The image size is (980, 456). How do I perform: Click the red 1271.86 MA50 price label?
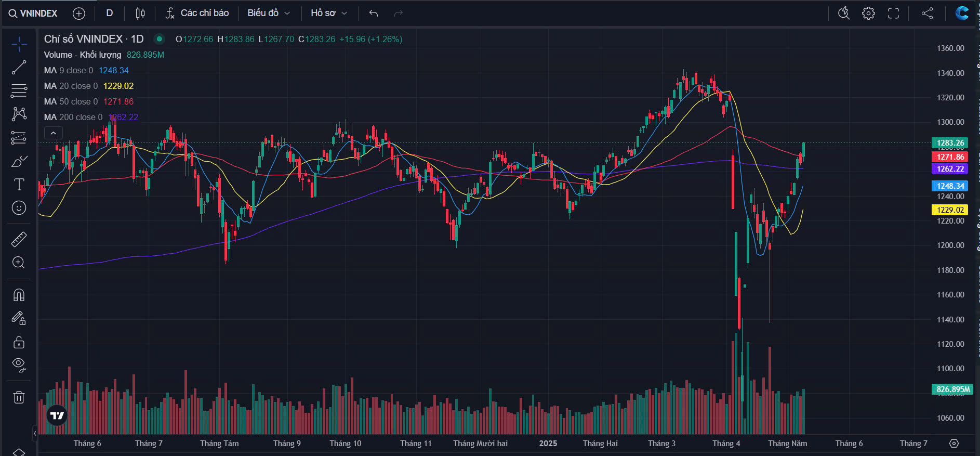(950, 157)
